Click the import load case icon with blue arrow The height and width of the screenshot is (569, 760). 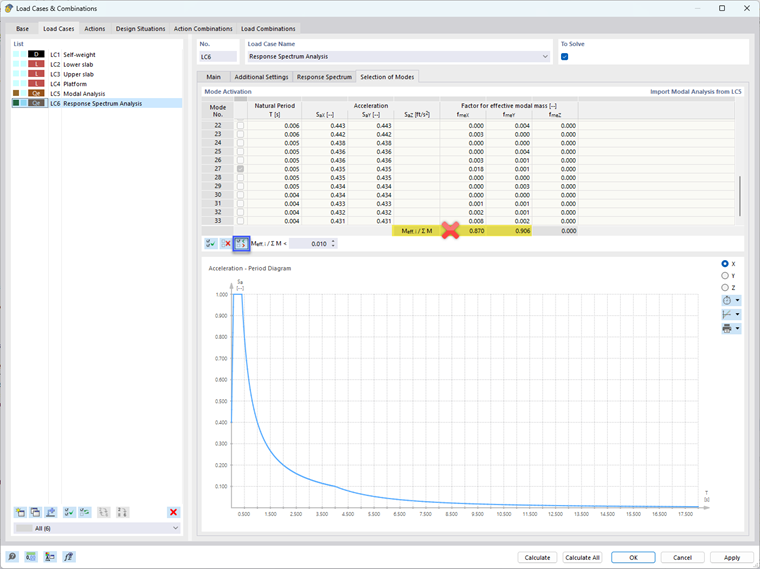click(50, 512)
